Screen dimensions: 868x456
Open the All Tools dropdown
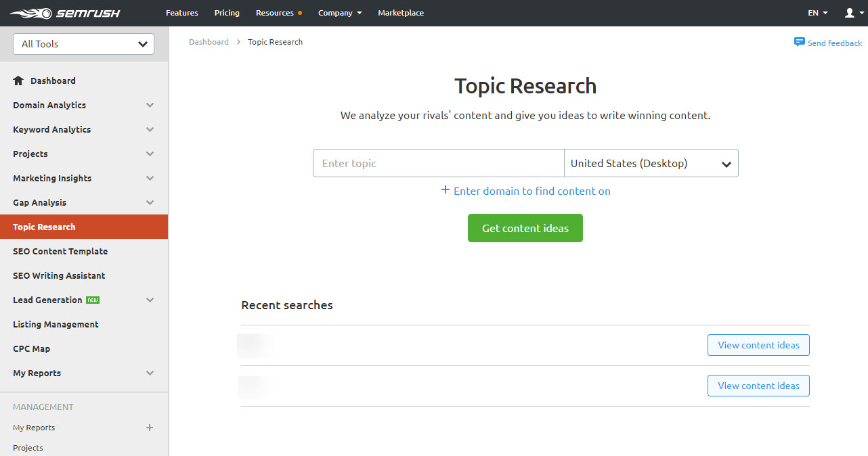point(83,43)
